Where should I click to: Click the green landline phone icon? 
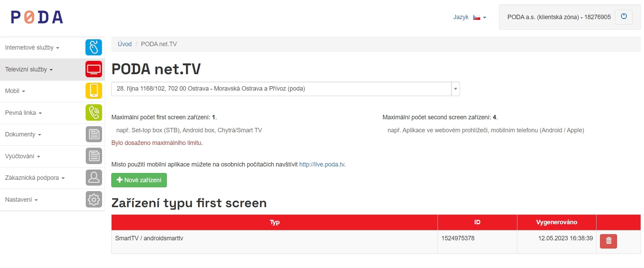pyautogui.click(x=94, y=113)
